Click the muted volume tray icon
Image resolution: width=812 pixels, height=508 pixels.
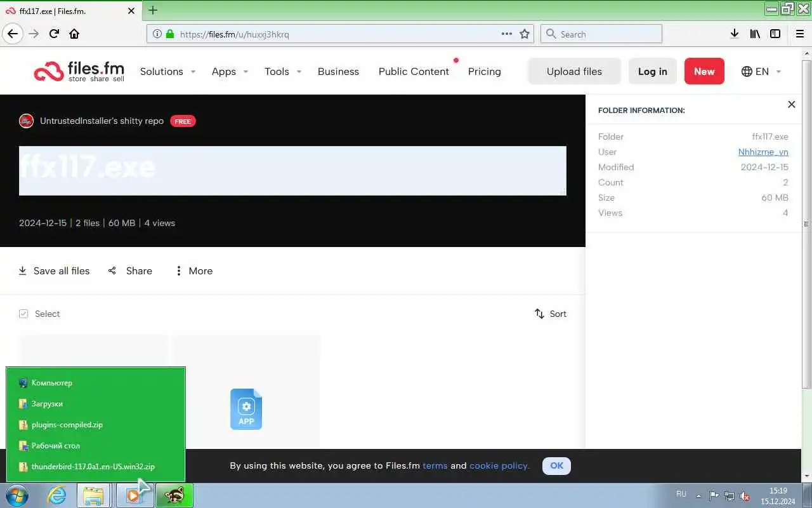coord(745,495)
